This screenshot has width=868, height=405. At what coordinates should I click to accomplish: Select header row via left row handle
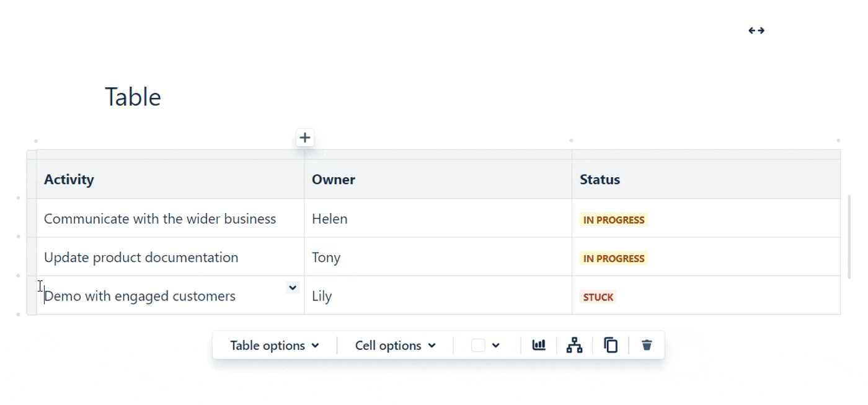tap(32, 179)
